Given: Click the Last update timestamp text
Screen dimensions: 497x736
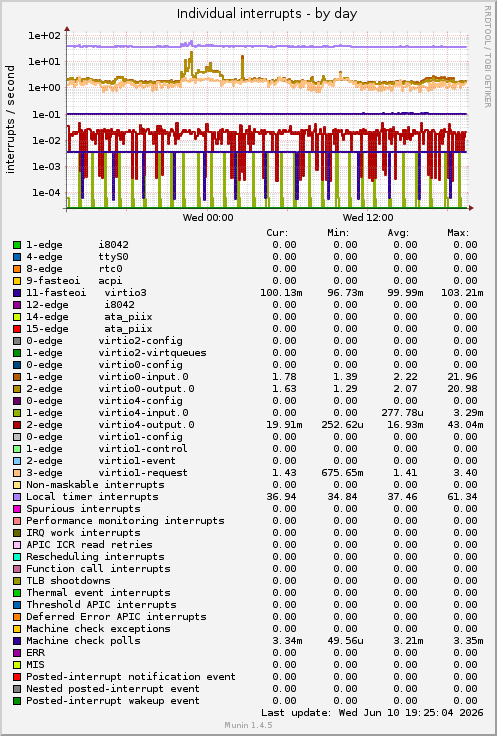Looking at the screenshot, I should click(372, 713).
